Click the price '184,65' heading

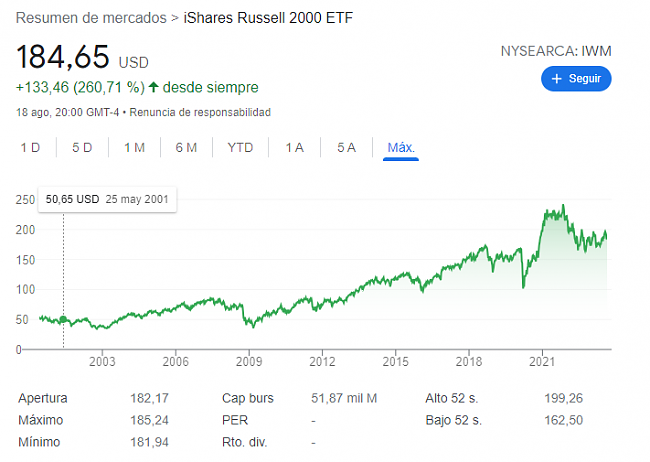click(x=63, y=57)
